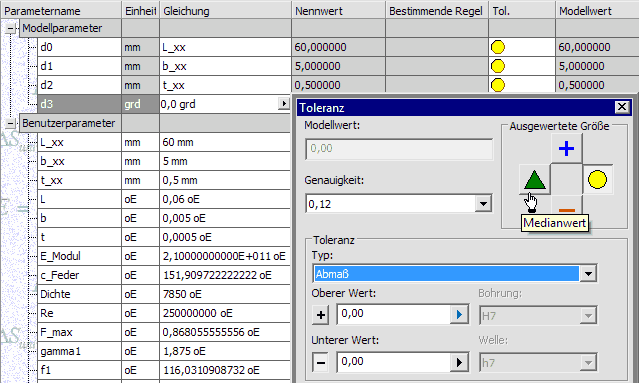The height and width of the screenshot is (383, 639).
Task: Select the orange minus lower-limit button
Action: [566, 210]
